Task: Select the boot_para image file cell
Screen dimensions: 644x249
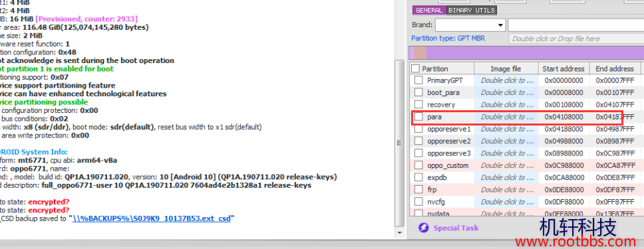Action: [x=506, y=93]
